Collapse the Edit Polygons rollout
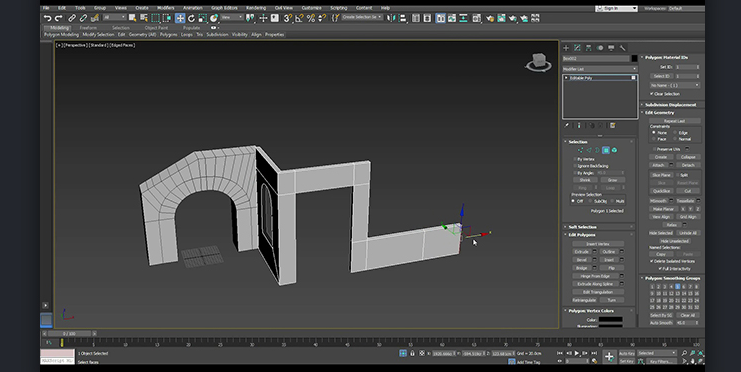The height and width of the screenshot is (372, 741). click(582, 235)
